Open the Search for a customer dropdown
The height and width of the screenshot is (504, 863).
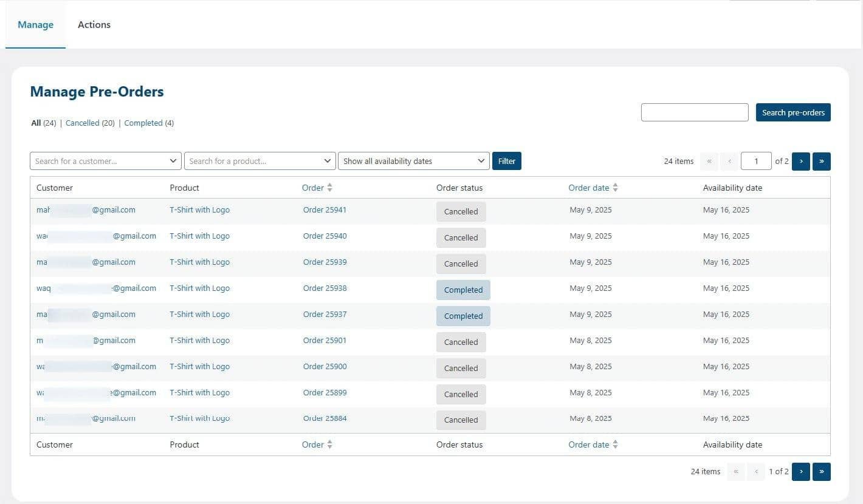(106, 161)
